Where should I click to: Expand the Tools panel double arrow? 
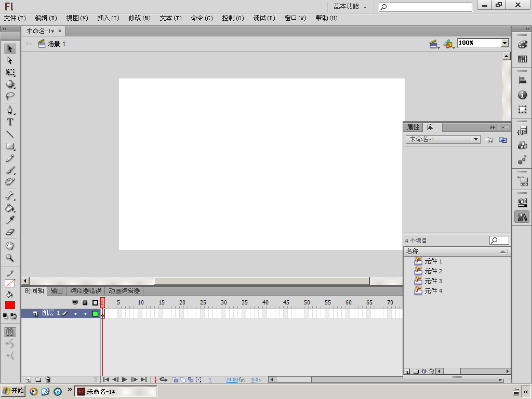point(5,29)
